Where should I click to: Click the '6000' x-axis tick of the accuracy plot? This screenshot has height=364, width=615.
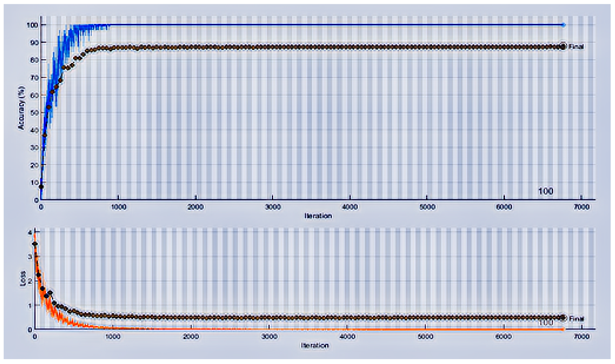[504, 207]
